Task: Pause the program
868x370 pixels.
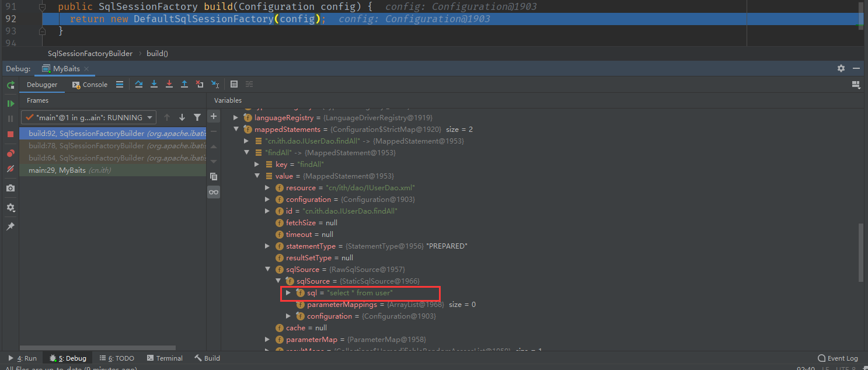Action: click(x=11, y=118)
